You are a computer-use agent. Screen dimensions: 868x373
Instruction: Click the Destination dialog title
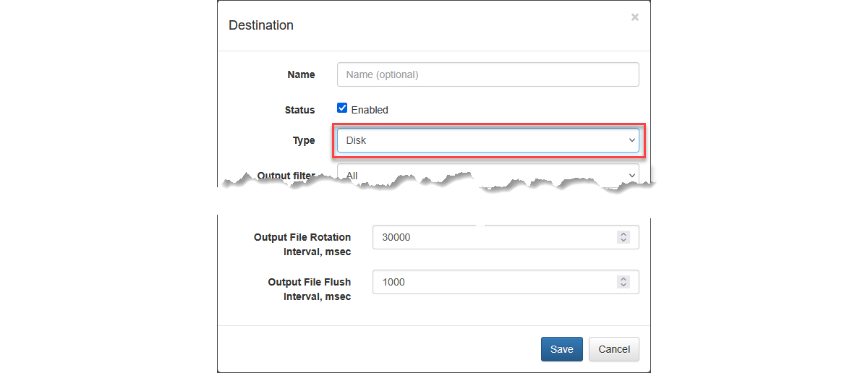point(261,25)
